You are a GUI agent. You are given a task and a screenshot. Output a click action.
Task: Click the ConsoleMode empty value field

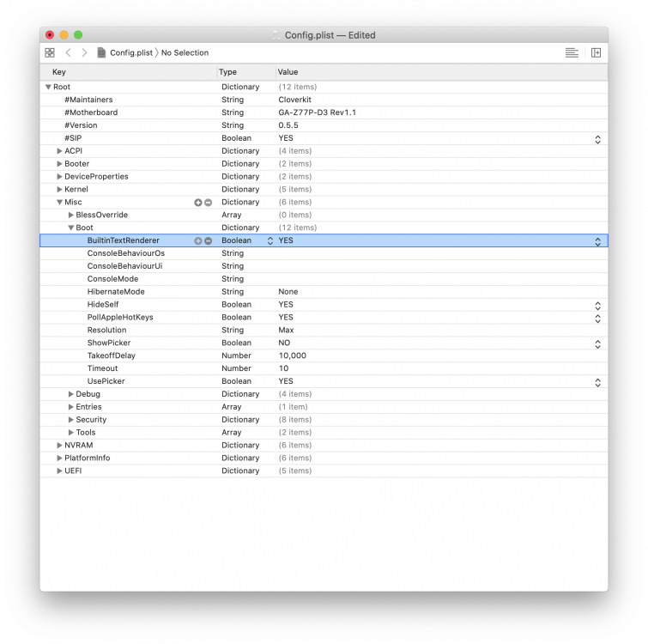(x=442, y=279)
